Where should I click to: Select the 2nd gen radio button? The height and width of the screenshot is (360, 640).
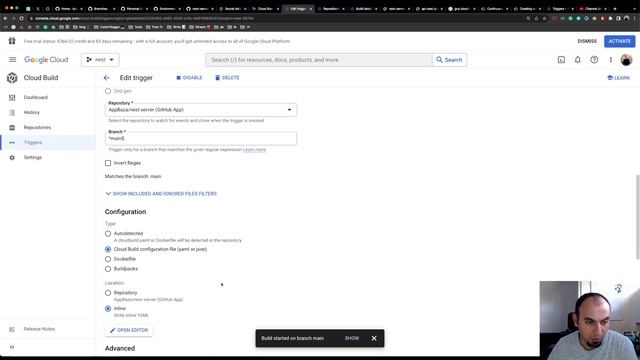108,91
